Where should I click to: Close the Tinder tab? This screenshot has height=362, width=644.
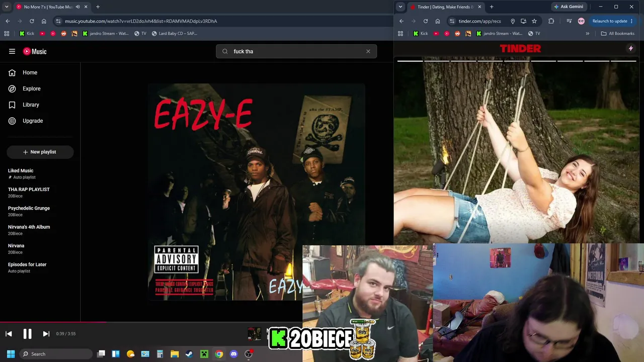coord(479,7)
